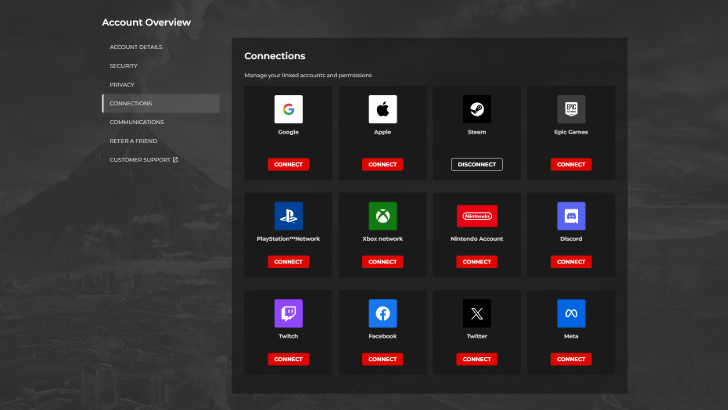
Task: Click the 'Epic Games' label text
Action: [571, 132]
